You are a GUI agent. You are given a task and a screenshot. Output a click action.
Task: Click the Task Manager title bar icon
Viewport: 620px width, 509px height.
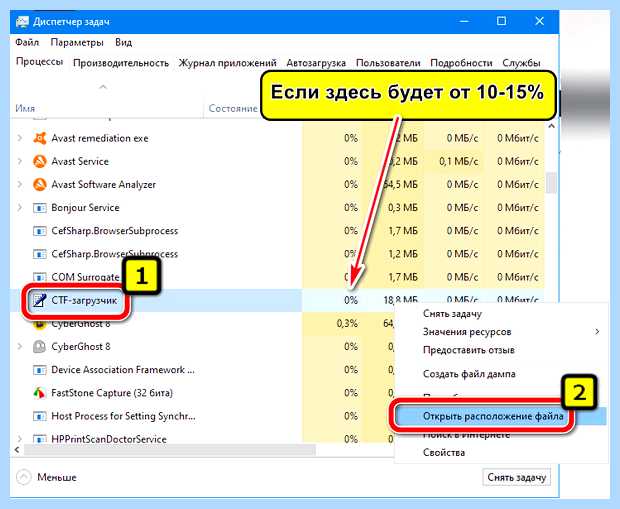22,21
